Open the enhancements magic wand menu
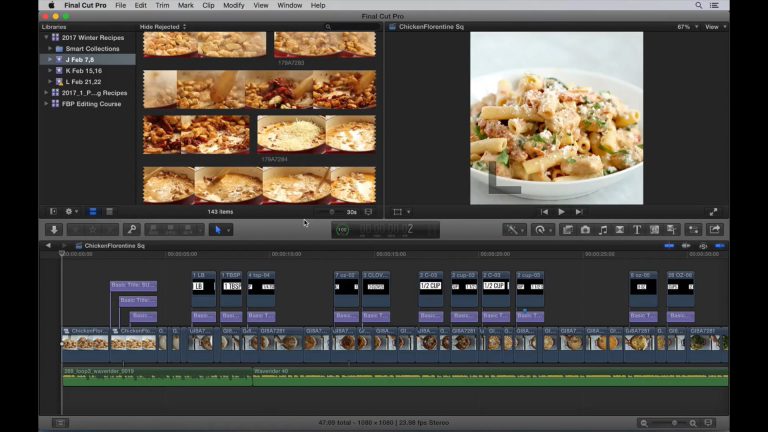This screenshot has height=432, width=768. 512,230
